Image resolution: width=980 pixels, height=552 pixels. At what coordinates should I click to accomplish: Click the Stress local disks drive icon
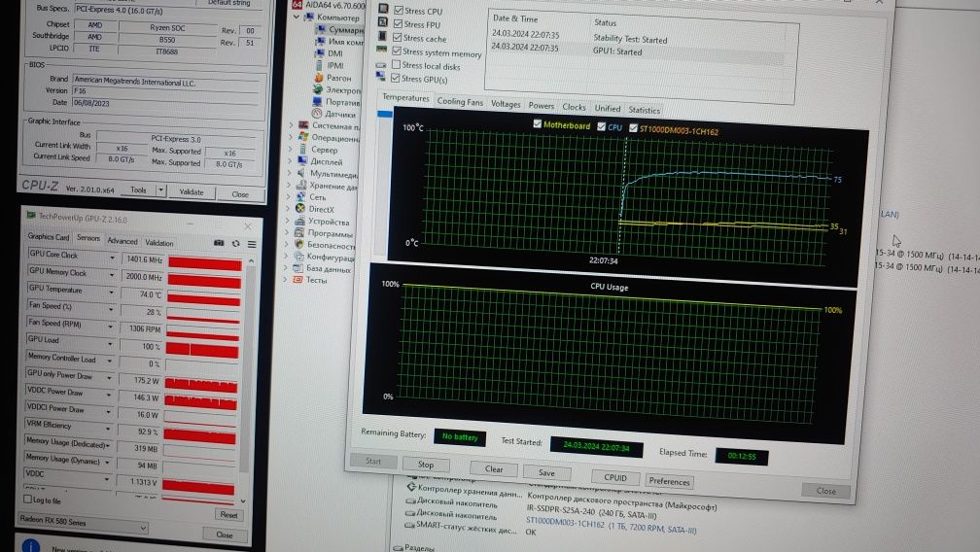381,64
